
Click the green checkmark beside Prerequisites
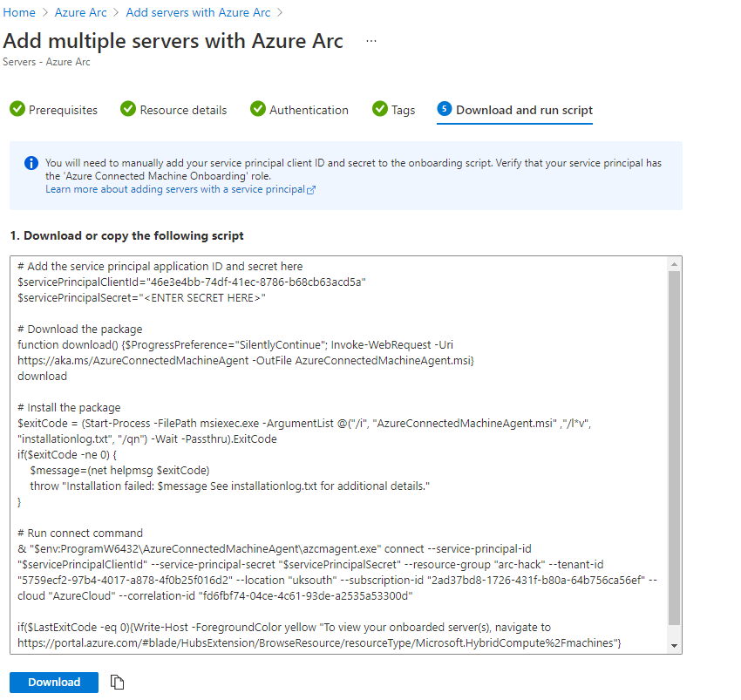[x=17, y=109]
